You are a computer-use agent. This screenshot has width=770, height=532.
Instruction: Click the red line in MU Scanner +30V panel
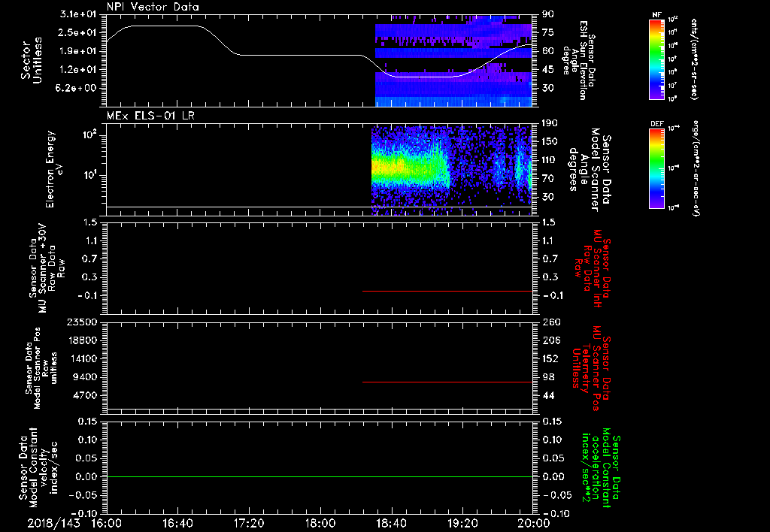(447, 291)
